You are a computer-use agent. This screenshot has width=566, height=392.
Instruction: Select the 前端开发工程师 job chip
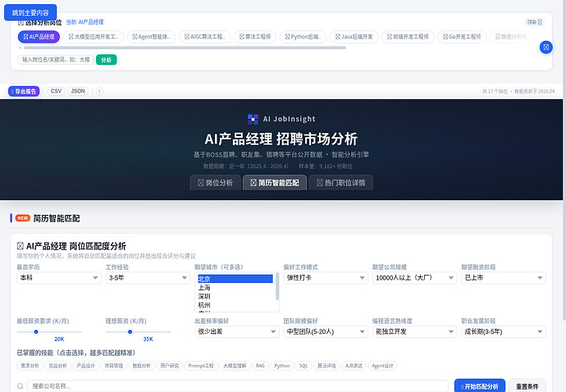[x=408, y=37]
